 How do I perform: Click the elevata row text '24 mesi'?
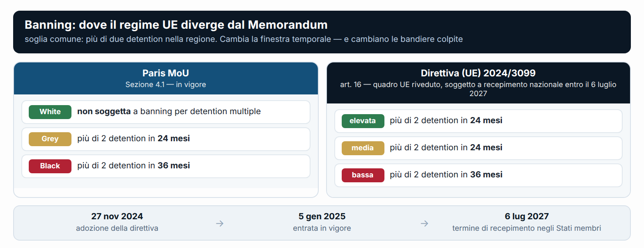(x=486, y=120)
